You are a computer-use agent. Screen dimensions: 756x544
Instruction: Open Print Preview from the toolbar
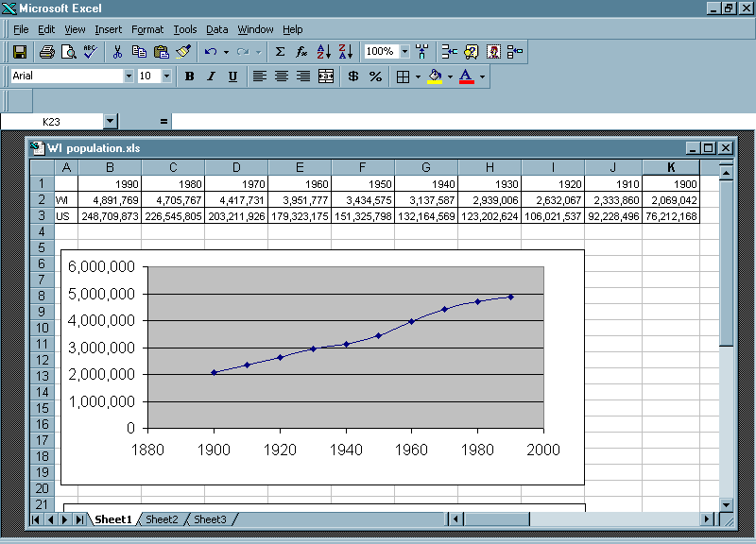(x=68, y=52)
